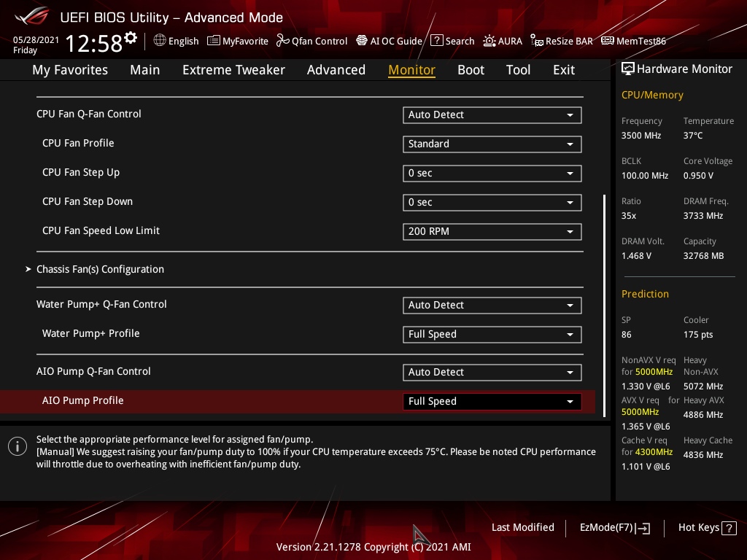Viewport: 747px width, 560px height.
Task: Click the 05/28/2021 date text
Action: (x=36, y=40)
